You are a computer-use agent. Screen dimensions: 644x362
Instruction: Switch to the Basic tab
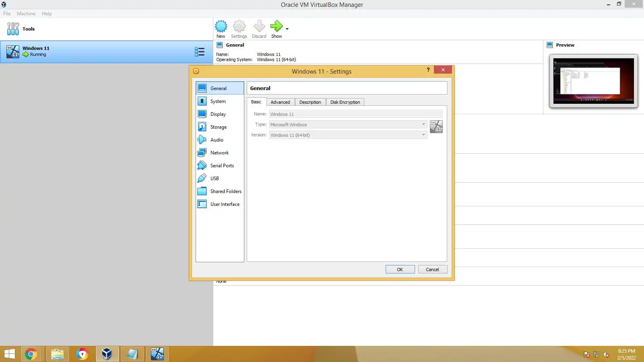click(x=256, y=102)
